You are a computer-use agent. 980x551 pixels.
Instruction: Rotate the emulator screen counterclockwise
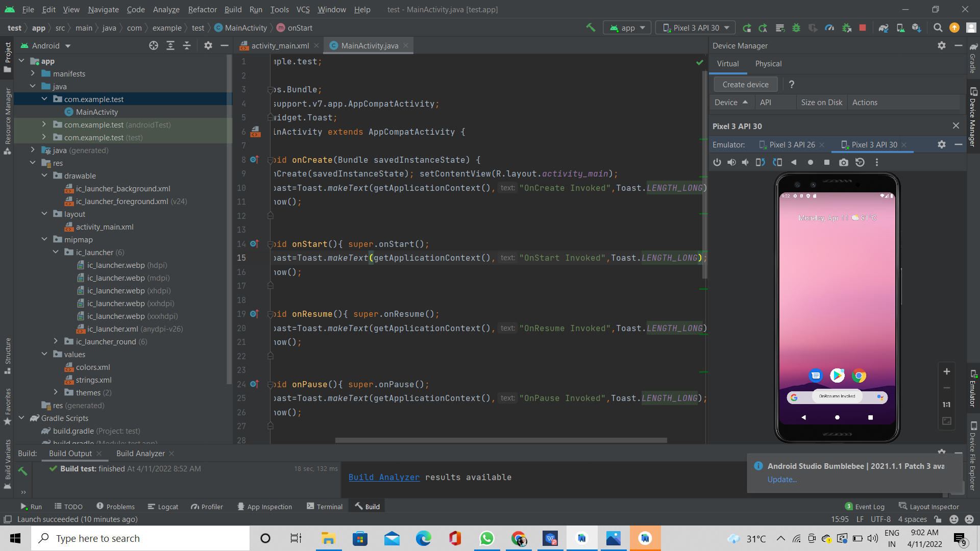point(760,162)
